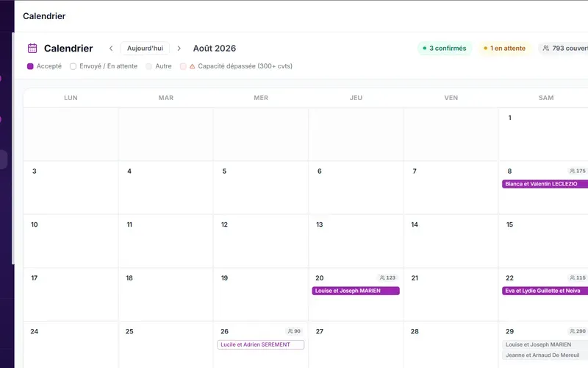588x368 pixels.
Task: Click the warning triangle icon in legend
Action: [192, 66]
